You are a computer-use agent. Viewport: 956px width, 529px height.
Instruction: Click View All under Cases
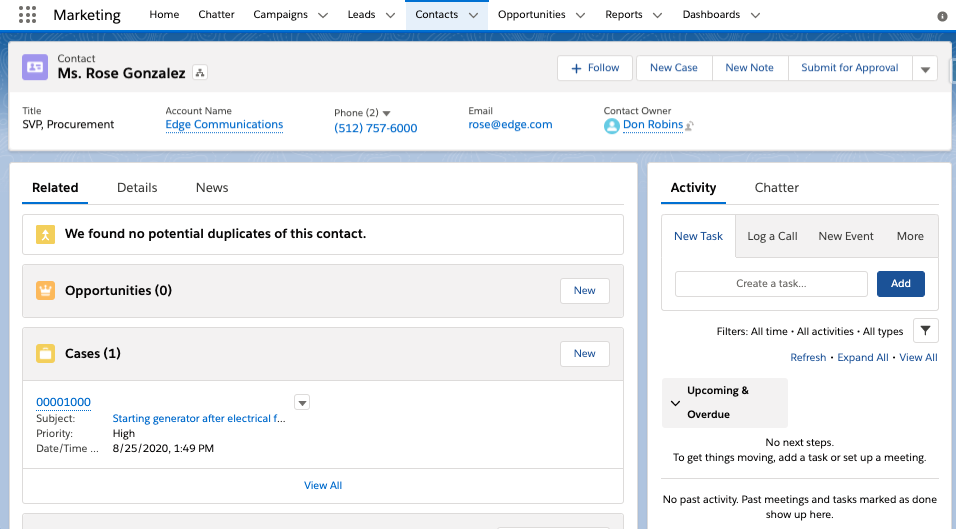323,486
